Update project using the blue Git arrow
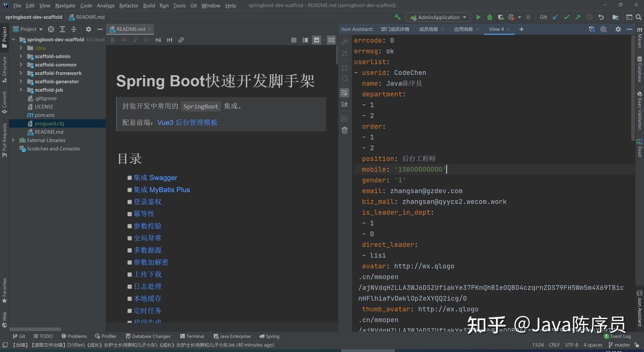The image size is (644, 352). (x=555, y=17)
